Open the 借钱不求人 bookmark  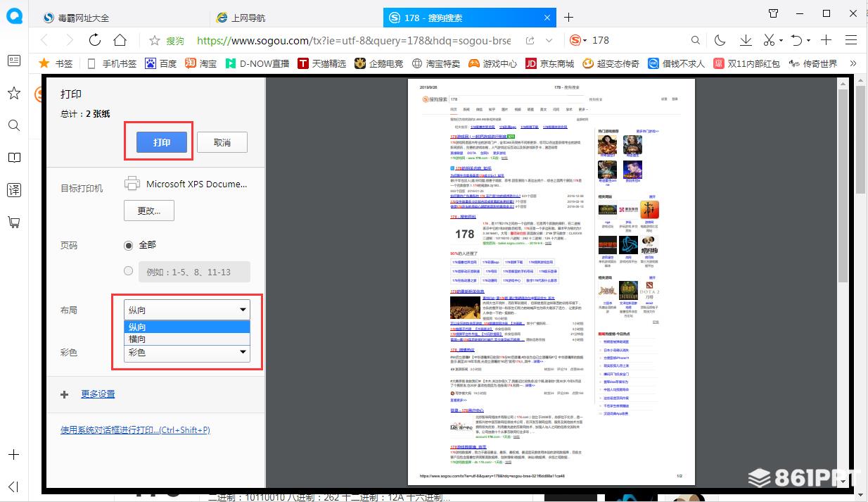point(677,63)
